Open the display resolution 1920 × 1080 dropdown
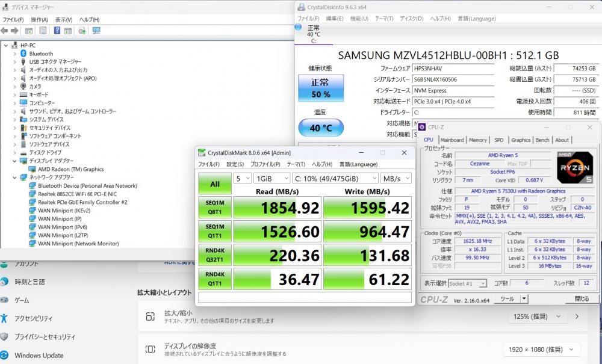The width and height of the screenshot is (602, 364). click(x=541, y=350)
